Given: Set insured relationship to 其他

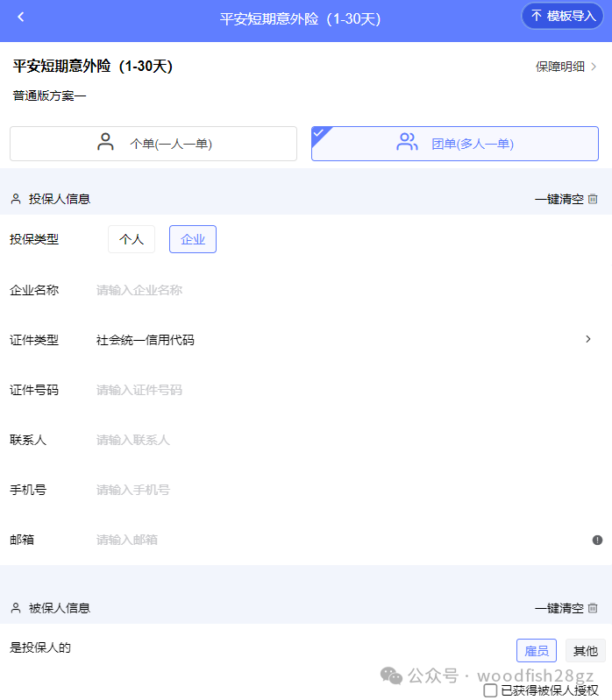Looking at the screenshot, I should pyautogui.click(x=585, y=651).
